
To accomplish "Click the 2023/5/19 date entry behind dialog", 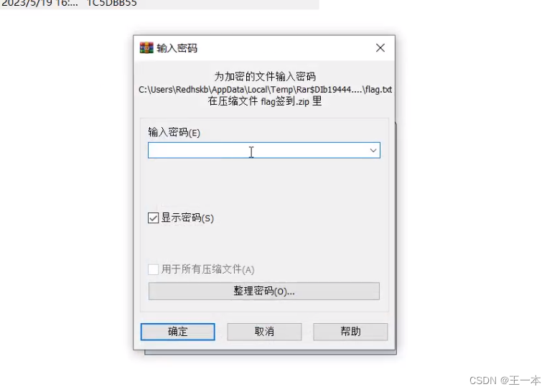I will [39, 3].
